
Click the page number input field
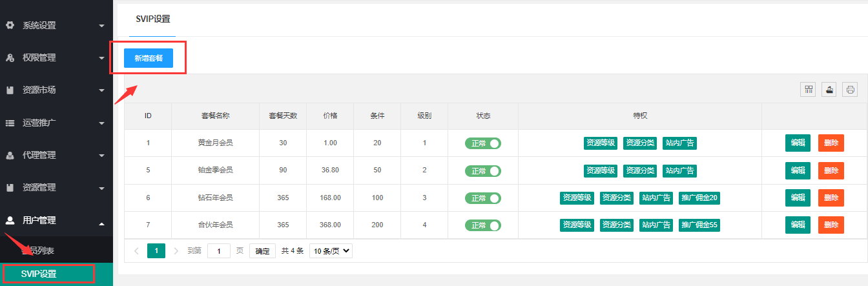click(x=219, y=251)
